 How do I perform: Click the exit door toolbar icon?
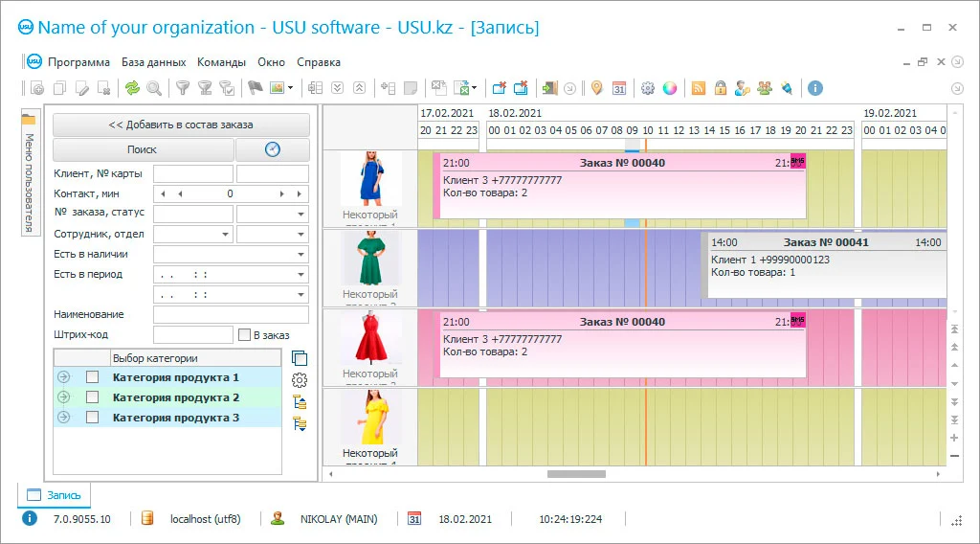(x=549, y=88)
